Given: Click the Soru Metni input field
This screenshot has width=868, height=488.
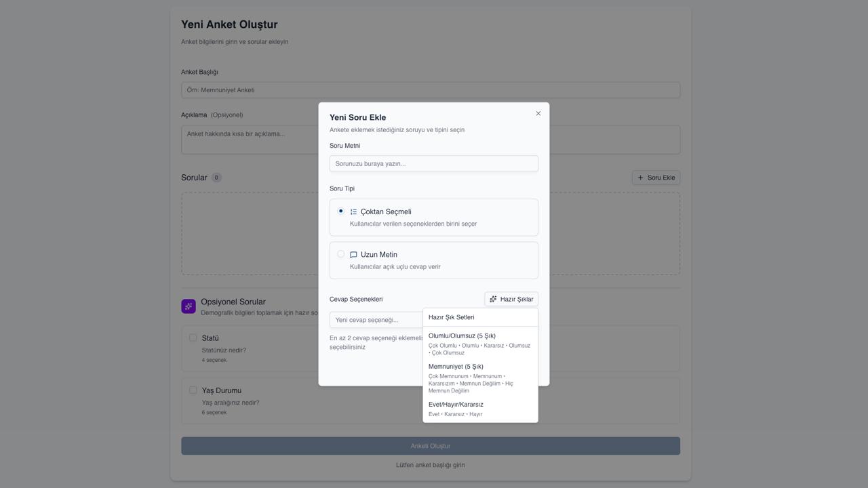Looking at the screenshot, I should pos(433,163).
